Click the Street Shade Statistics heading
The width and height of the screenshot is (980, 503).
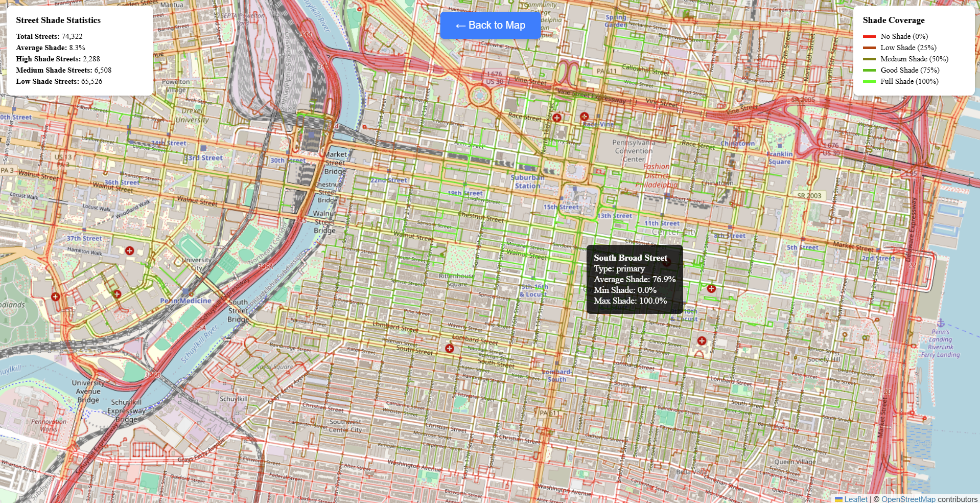[x=58, y=20]
